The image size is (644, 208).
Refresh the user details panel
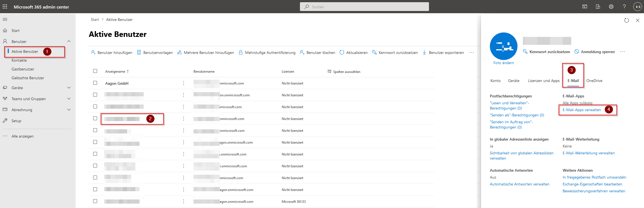[x=626, y=20]
